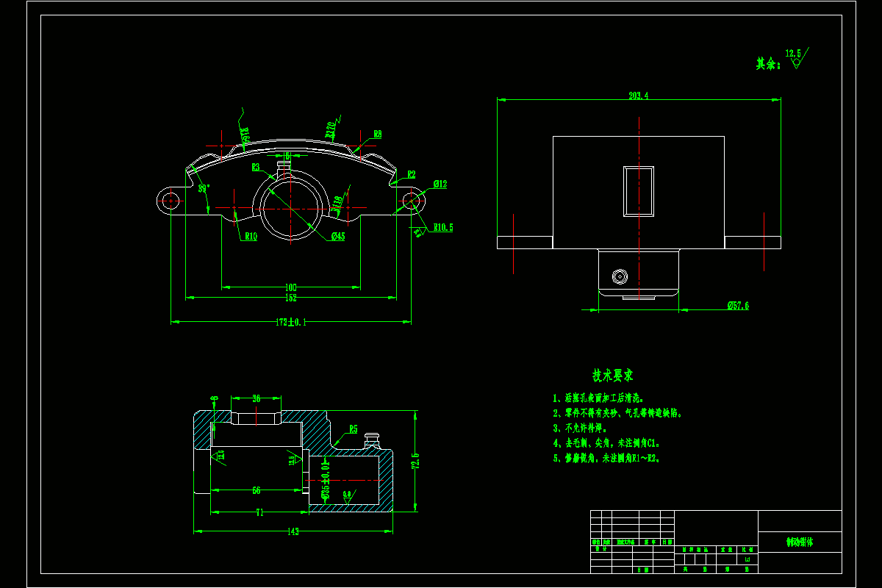The height and width of the screenshot is (588, 882).
Task: Select the R10.5 radius annotation
Action: 442,228
